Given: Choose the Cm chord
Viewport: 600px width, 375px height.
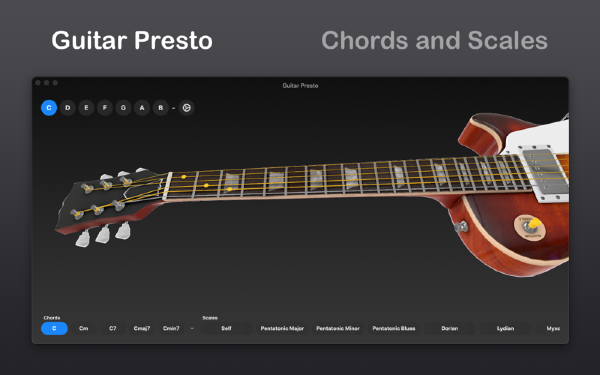Looking at the screenshot, I should tap(83, 328).
